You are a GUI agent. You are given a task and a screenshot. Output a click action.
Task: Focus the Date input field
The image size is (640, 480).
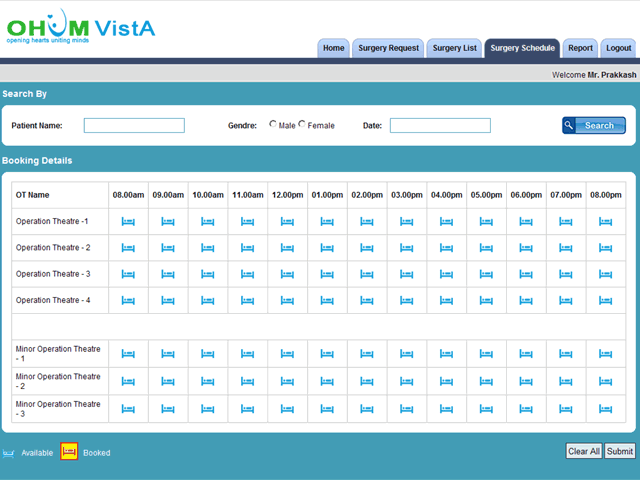(x=440, y=126)
